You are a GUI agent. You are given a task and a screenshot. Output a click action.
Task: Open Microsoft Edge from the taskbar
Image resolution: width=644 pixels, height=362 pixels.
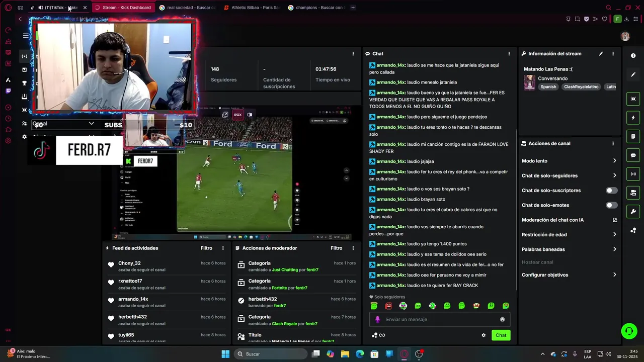360,354
